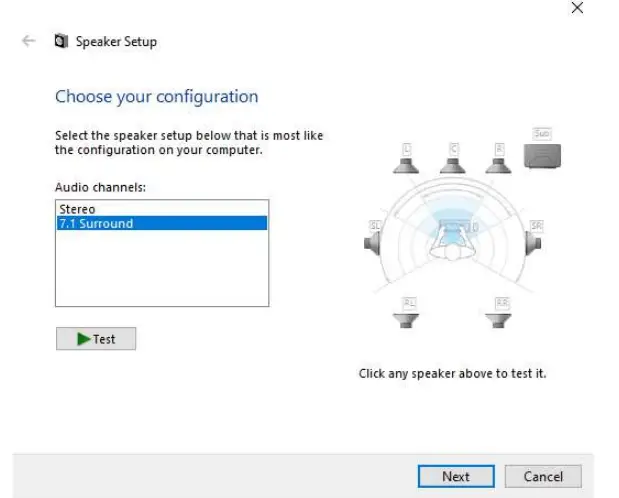Image resolution: width=619 pixels, height=498 pixels.
Task: Select 7.1 Surround audio channel option
Action: pyautogui.click(x=96, y=224)
